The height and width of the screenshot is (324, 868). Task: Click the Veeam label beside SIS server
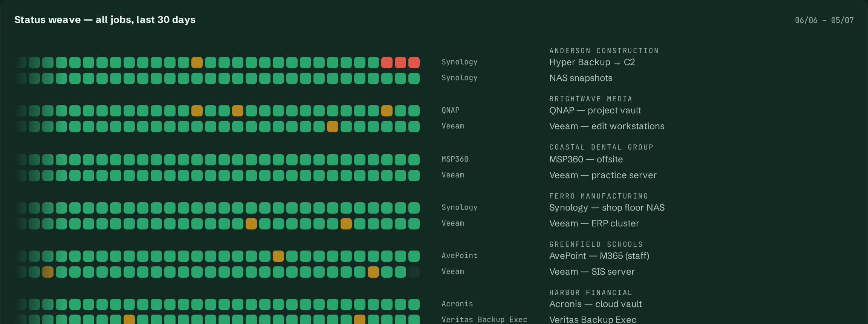coord(453,271)
